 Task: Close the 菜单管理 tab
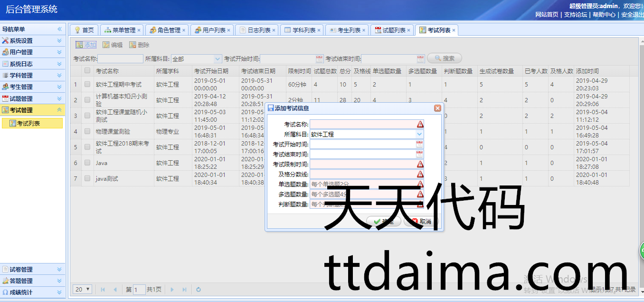139,30
